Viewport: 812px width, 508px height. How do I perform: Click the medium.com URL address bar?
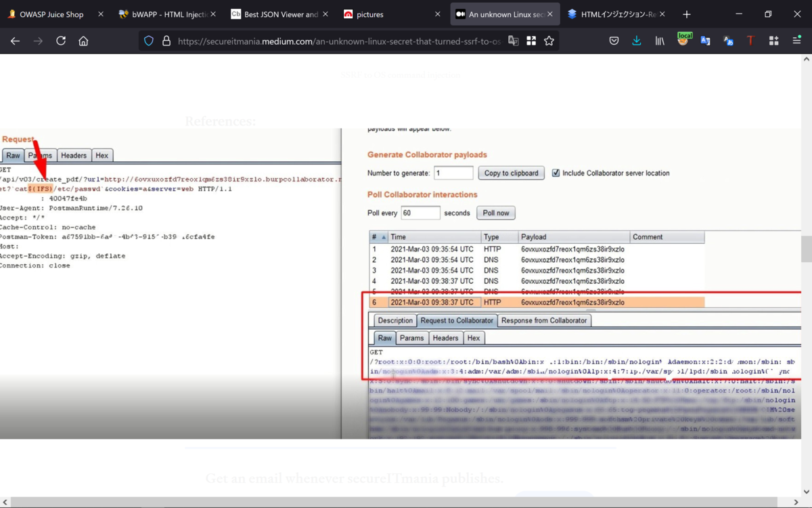338,41
